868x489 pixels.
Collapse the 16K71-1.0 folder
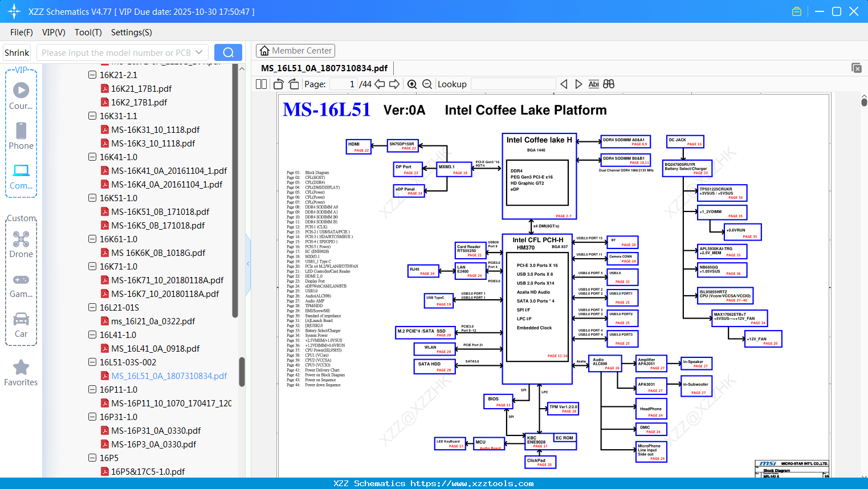tap(92, 266)
